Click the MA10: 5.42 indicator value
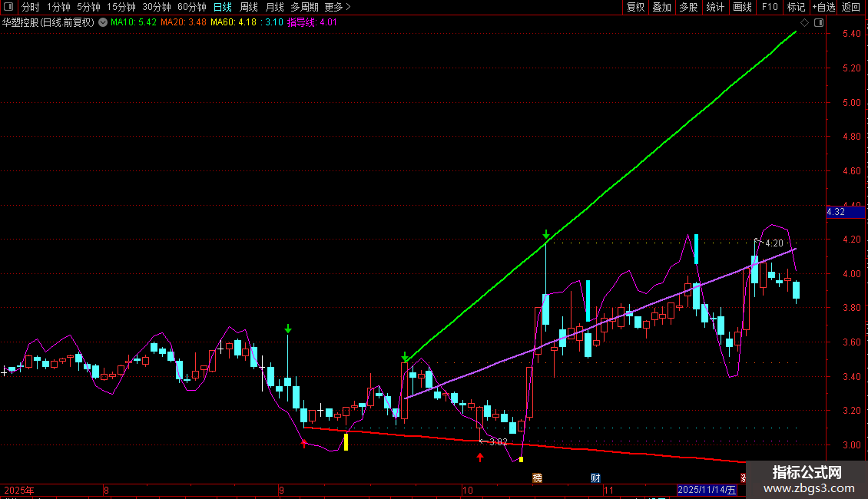Viewport: 868px width, 499px height. pos(134,23)
